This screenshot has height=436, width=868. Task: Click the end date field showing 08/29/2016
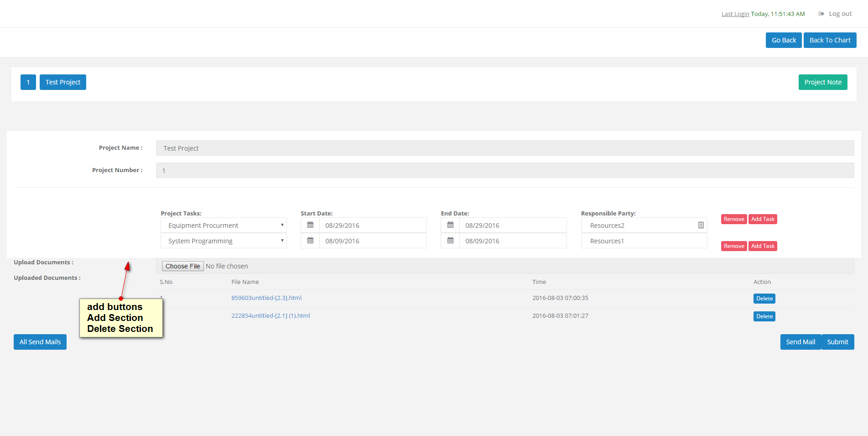[513, 225]
